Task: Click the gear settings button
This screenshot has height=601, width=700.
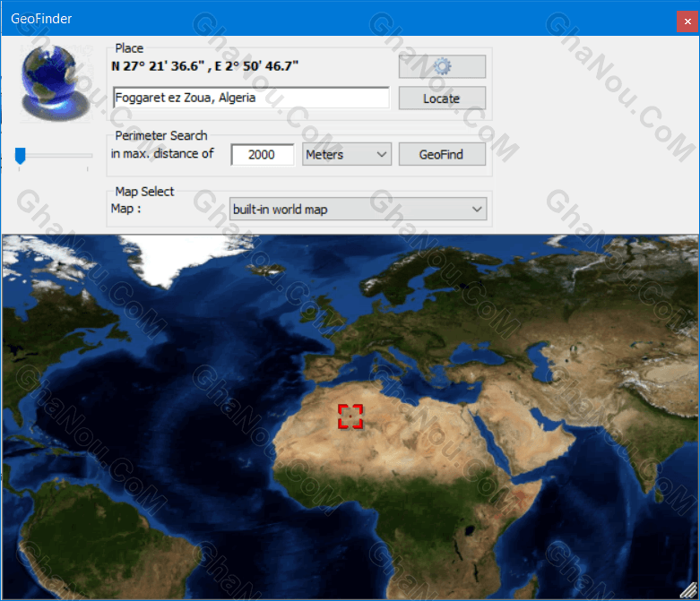Action: coord(442,66)
